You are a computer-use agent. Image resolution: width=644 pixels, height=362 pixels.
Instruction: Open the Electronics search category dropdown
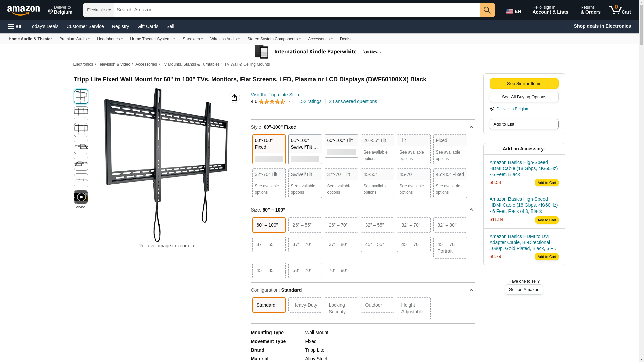point(99,10)
